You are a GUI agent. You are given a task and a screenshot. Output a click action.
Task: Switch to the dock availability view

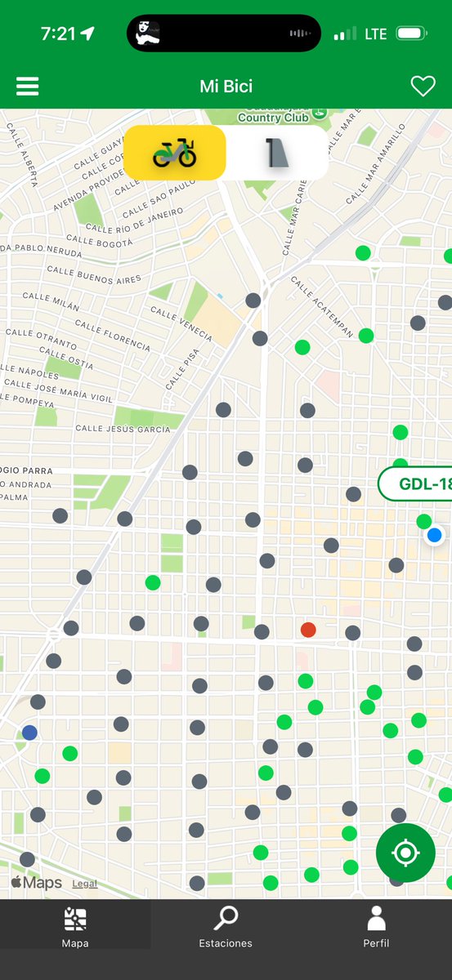pyautogui.click(x=277, y=153)
